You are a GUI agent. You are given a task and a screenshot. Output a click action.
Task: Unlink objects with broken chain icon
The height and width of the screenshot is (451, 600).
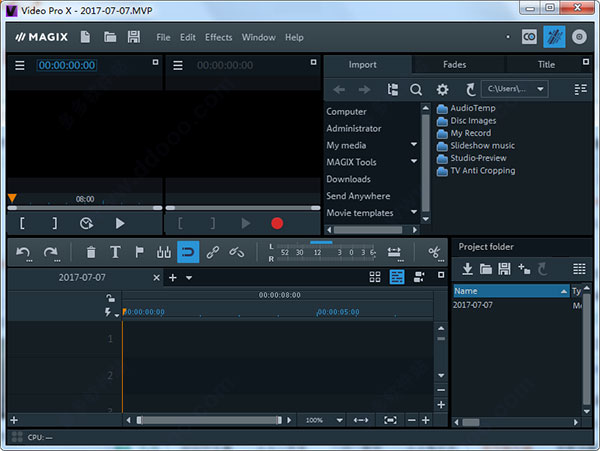coord(237,252)
